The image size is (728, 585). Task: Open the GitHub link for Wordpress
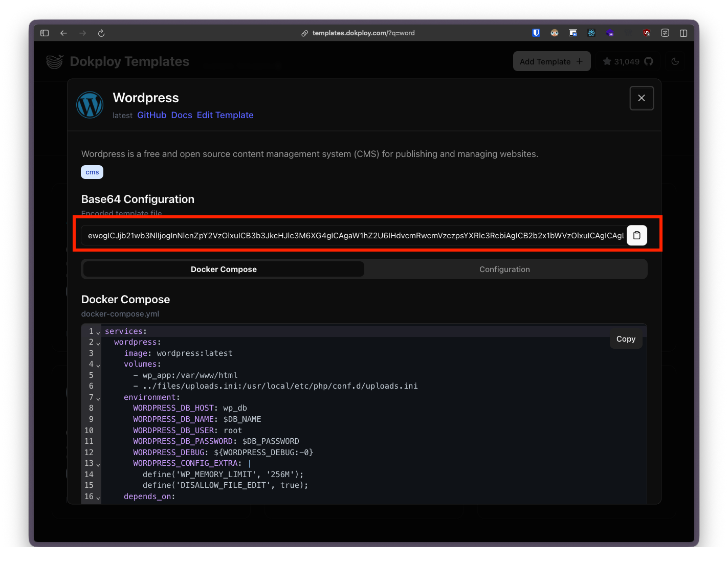[x=152, y=115]
